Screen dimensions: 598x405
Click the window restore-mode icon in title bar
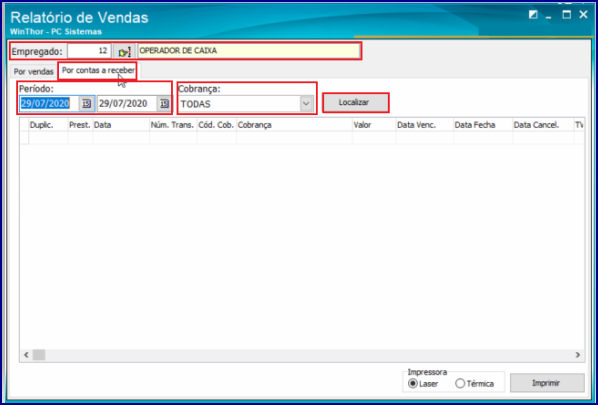pos(533,15)
